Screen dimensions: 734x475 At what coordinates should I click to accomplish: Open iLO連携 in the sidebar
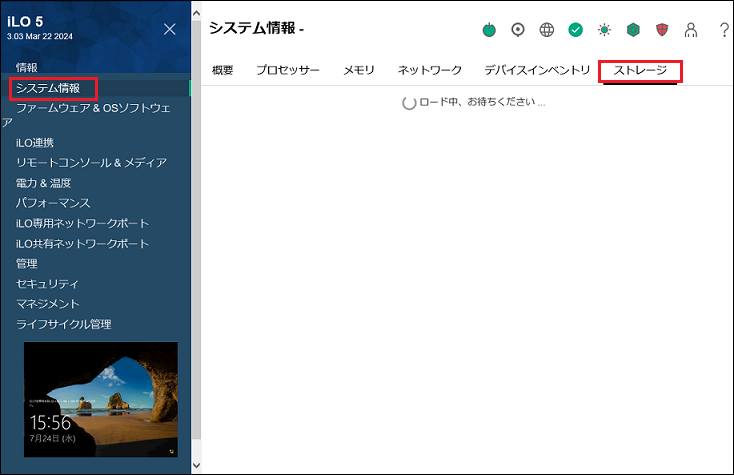pos(35,143)
